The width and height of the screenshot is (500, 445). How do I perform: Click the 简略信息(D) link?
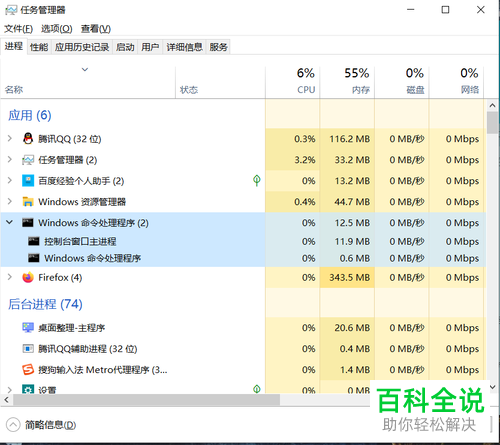tap(50, 425)
